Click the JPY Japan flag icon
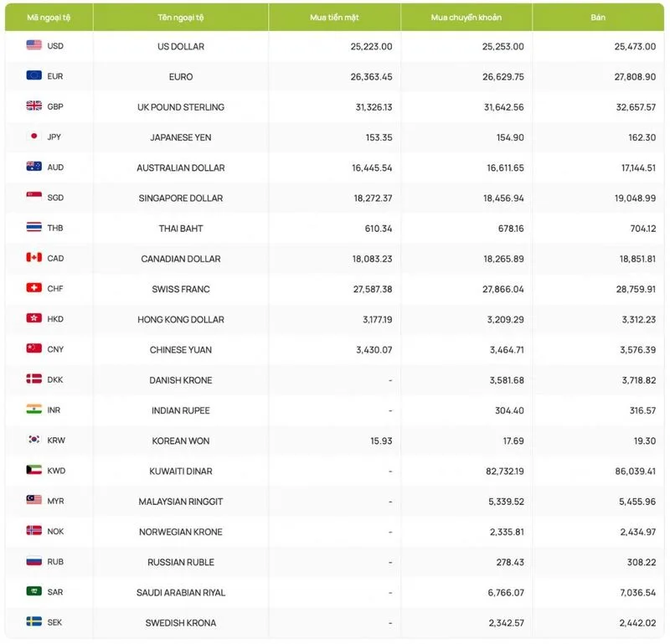Image resolution: width=670 pixels, height=644 pixels. pos(33,136)
